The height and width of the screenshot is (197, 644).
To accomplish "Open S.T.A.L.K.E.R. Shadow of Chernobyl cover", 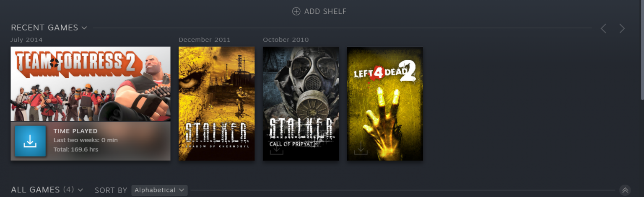I will point(217,104).
